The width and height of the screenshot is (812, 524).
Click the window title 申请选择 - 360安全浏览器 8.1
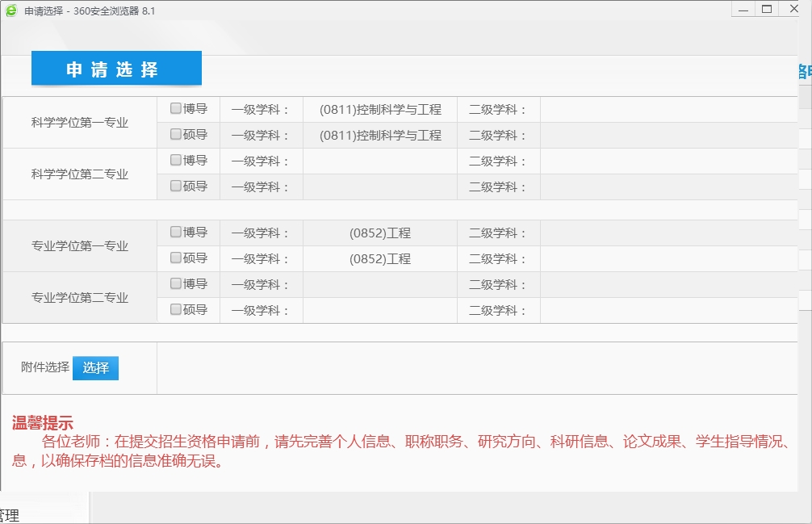(90, 10)
